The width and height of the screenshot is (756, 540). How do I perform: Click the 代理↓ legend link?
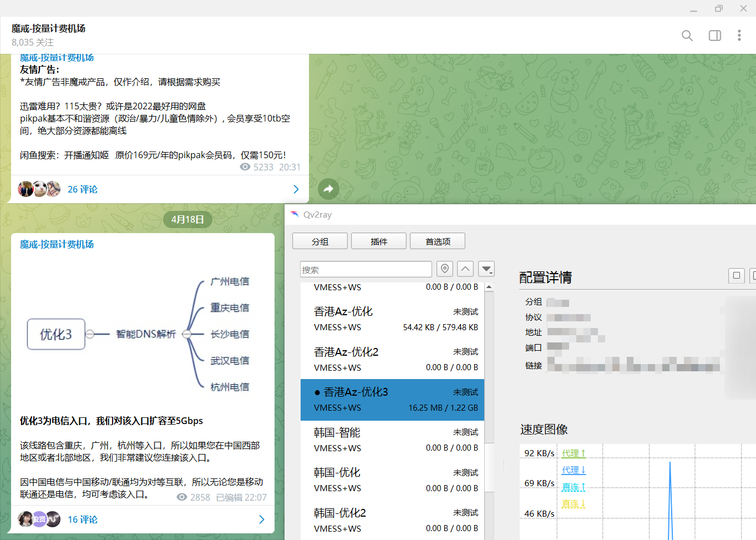tap(574, 470)
